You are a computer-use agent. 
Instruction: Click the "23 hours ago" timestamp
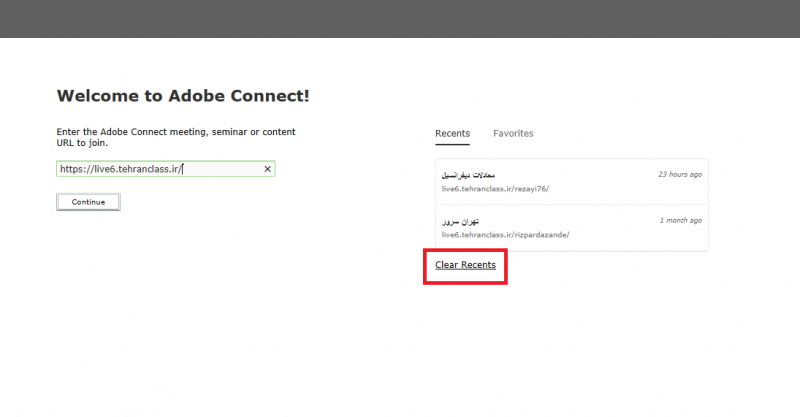coord(679,174)
